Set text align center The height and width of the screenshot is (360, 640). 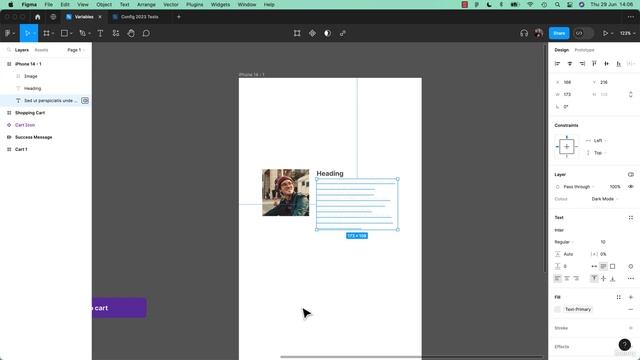[567, 278]
